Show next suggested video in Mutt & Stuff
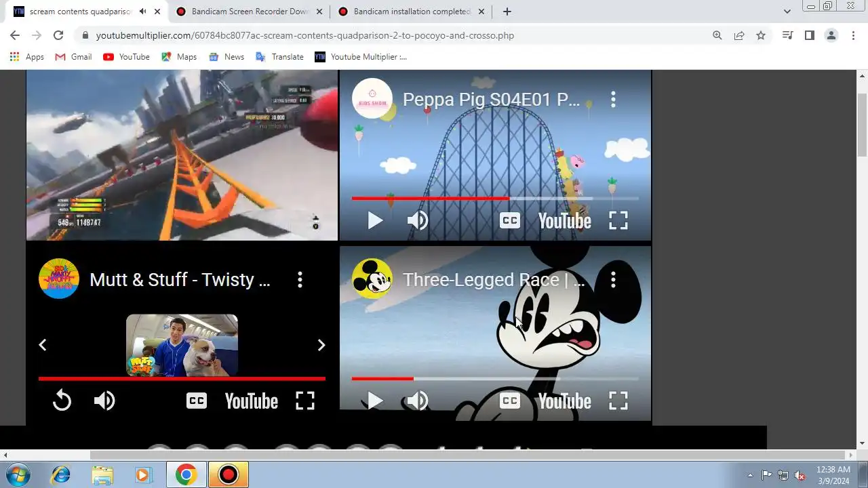This screenshot has height=488, width=868. (321, 345)
